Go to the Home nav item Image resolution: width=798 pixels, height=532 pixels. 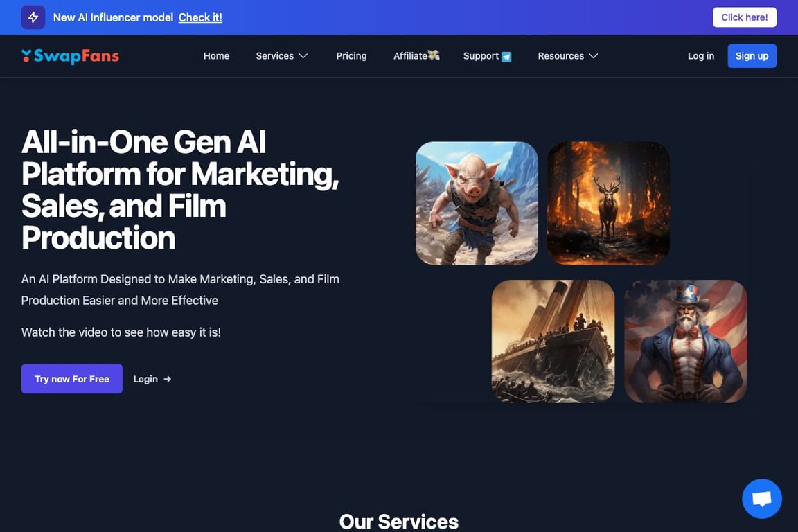[x=216, y=56]
